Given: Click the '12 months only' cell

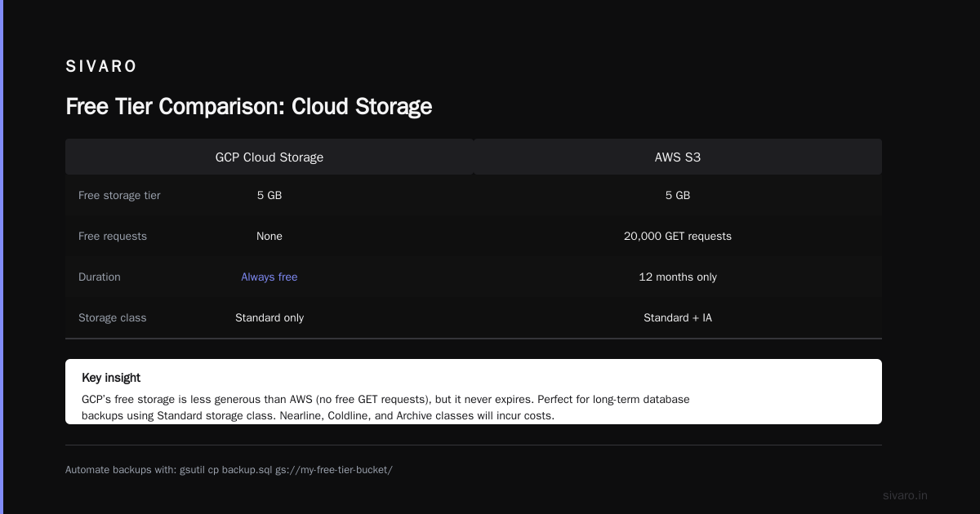Looking at the screenshot, I should point(678,277).
